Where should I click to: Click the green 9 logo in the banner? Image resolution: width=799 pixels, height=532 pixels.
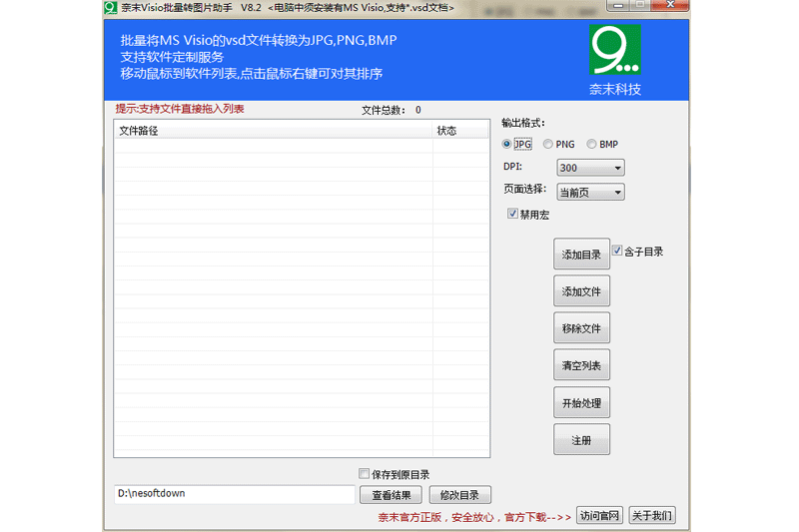click(614, 50)
